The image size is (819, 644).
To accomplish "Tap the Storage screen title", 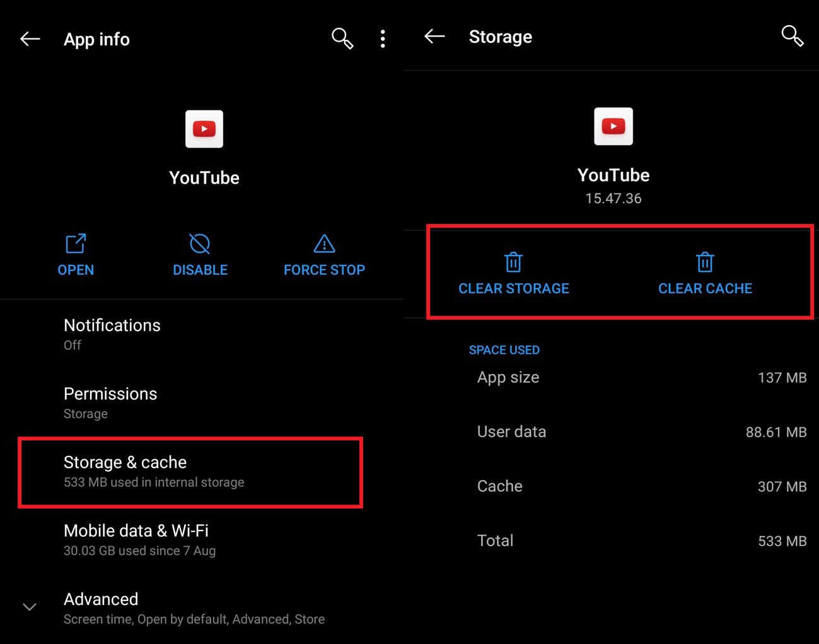I will coord(501,37).
